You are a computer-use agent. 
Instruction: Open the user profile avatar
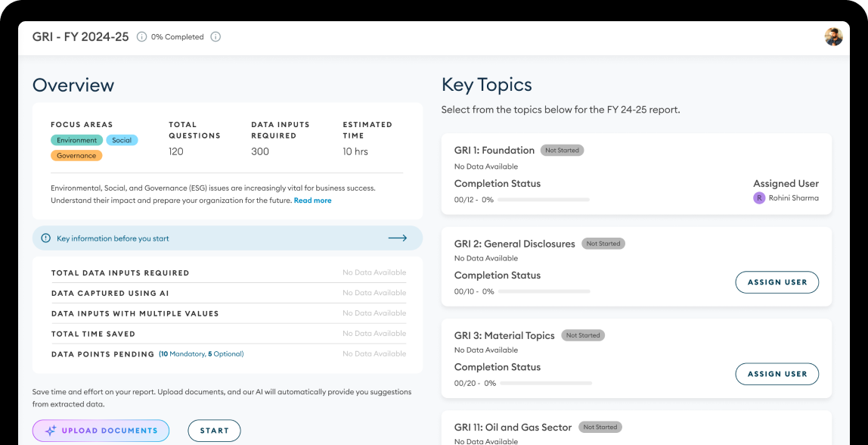pos(833,37)
